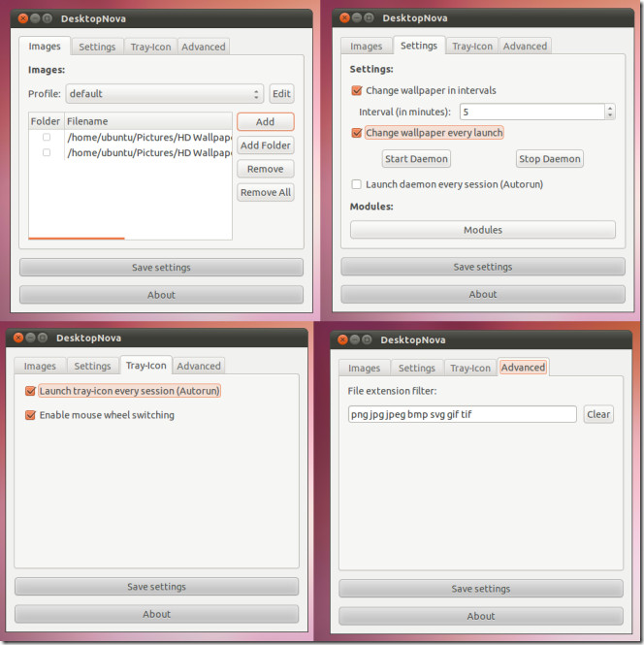Click the Add Folder button

tap(265, 145)
